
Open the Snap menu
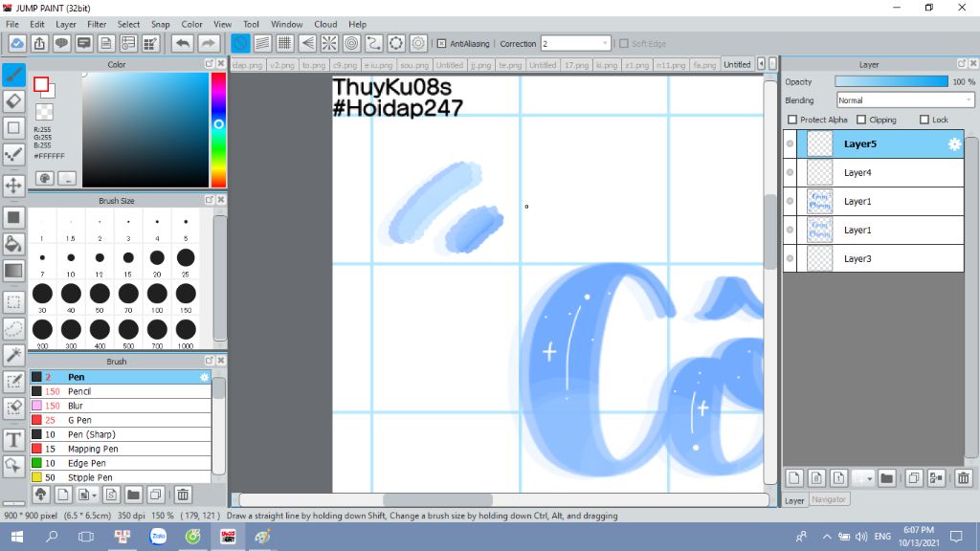pyautogui.click(x=160, y=24)
